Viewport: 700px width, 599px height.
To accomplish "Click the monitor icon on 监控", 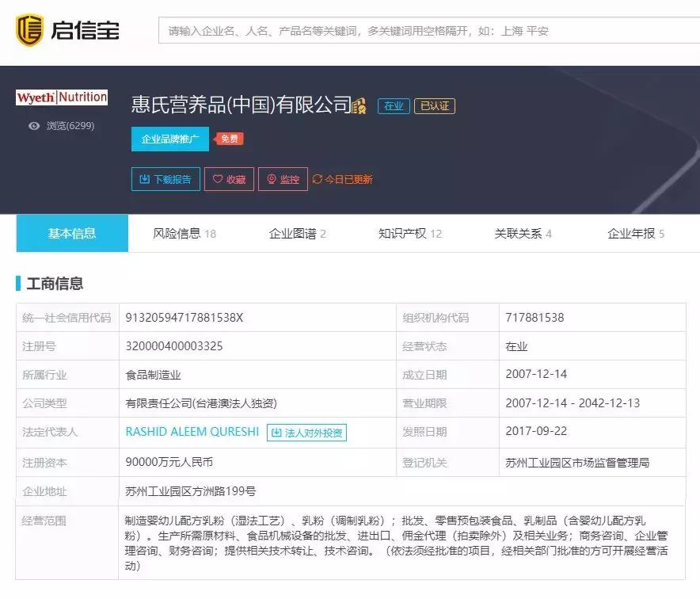I will [270, 179].
